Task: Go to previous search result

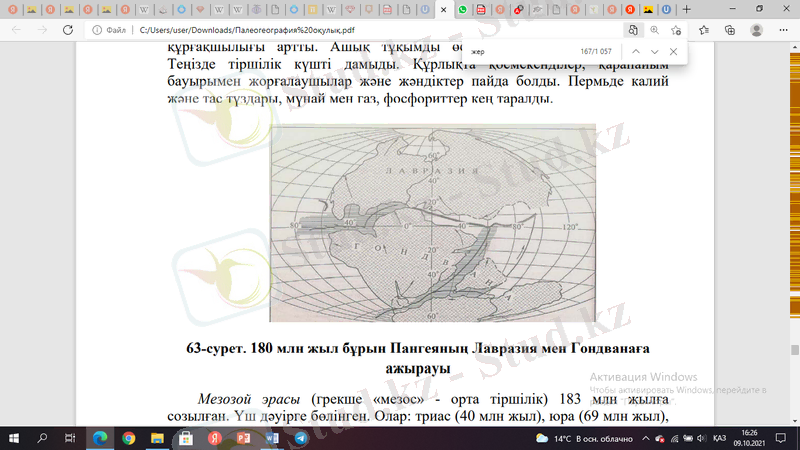Action: (635, 51)
